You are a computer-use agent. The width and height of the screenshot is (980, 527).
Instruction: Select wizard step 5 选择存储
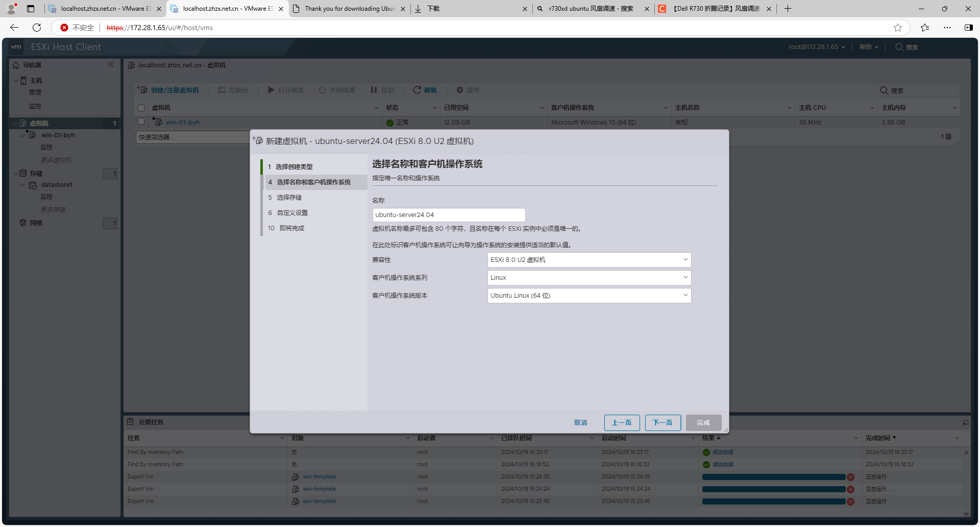(x=289, y=198)
